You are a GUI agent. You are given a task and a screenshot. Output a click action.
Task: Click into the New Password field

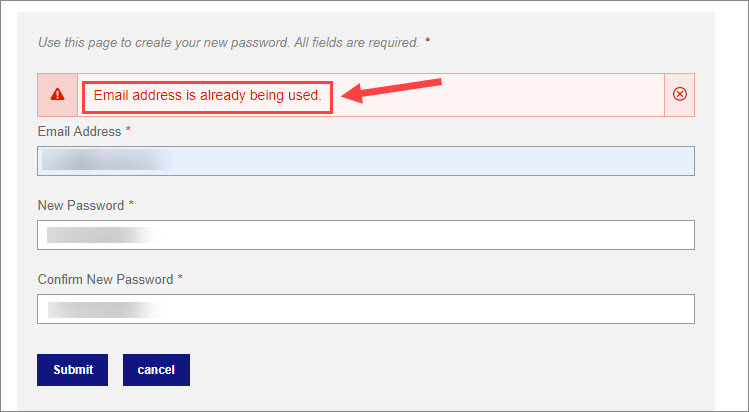366,235
